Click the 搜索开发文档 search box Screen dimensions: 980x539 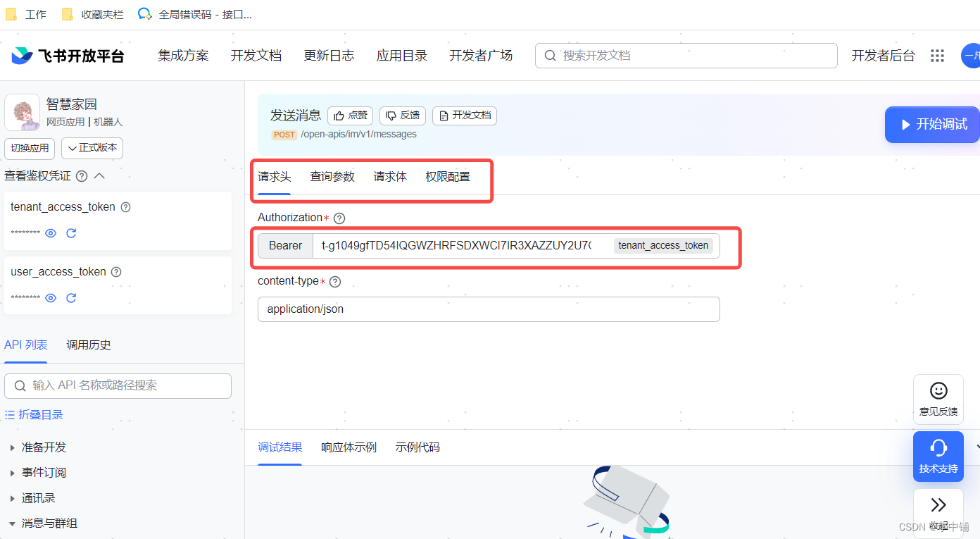686,56
